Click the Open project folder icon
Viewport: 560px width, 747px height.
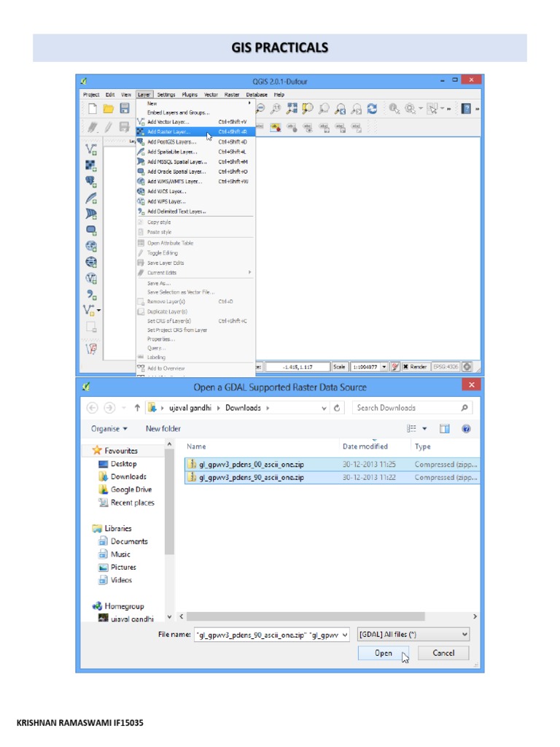point(109,109)
